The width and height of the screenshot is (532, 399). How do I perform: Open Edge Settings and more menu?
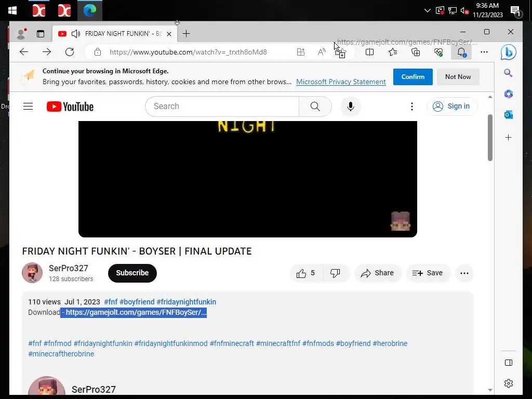pyautogui.click(x=484, y=52)
